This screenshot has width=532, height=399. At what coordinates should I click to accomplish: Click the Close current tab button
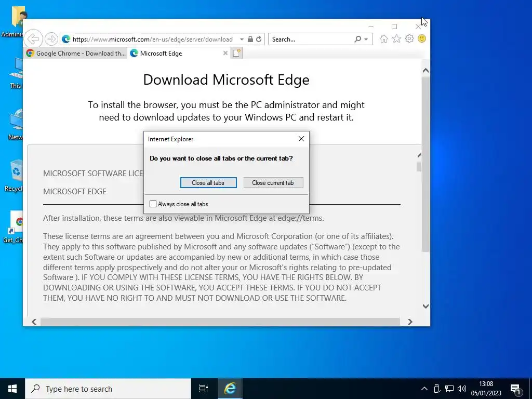[x=273, y=182]
